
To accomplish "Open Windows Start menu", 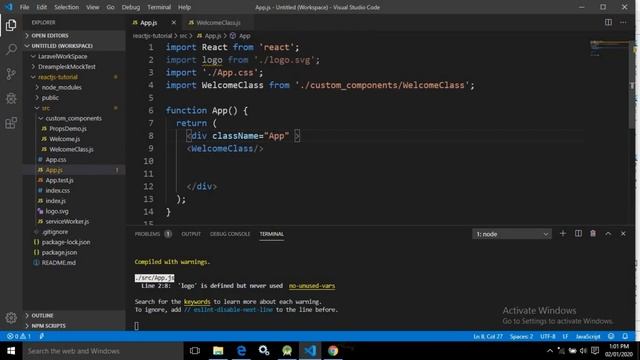I will (11, 351).
